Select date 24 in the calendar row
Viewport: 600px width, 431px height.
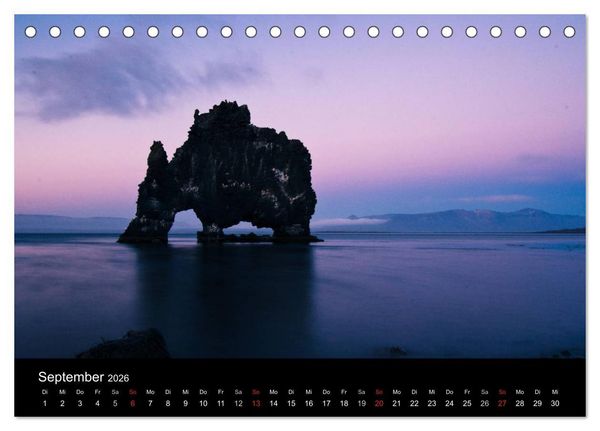coord(450,403)
